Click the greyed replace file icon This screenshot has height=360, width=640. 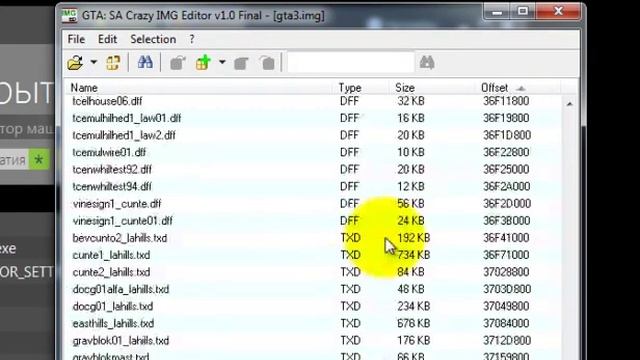click(241, 63)
